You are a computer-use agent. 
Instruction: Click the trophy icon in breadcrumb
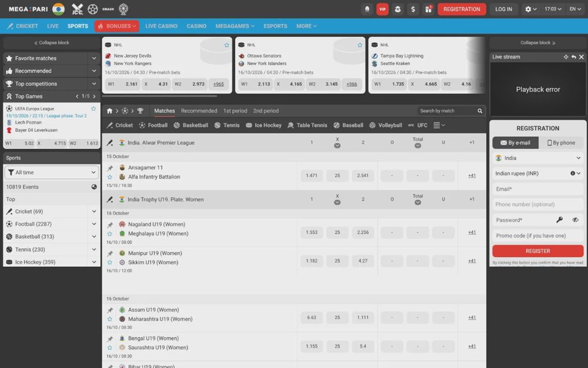click(140, 111)
